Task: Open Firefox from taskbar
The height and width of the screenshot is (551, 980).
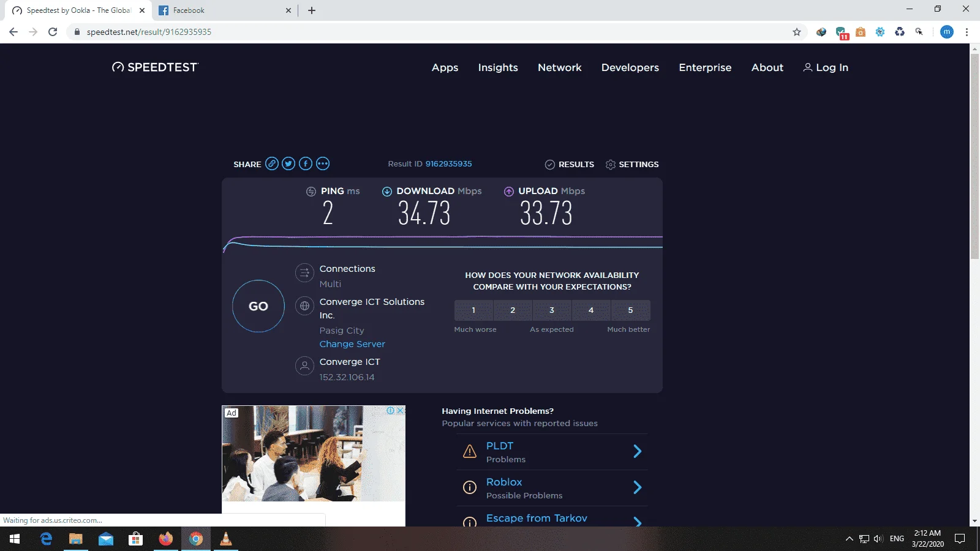Action: point(166,539)
